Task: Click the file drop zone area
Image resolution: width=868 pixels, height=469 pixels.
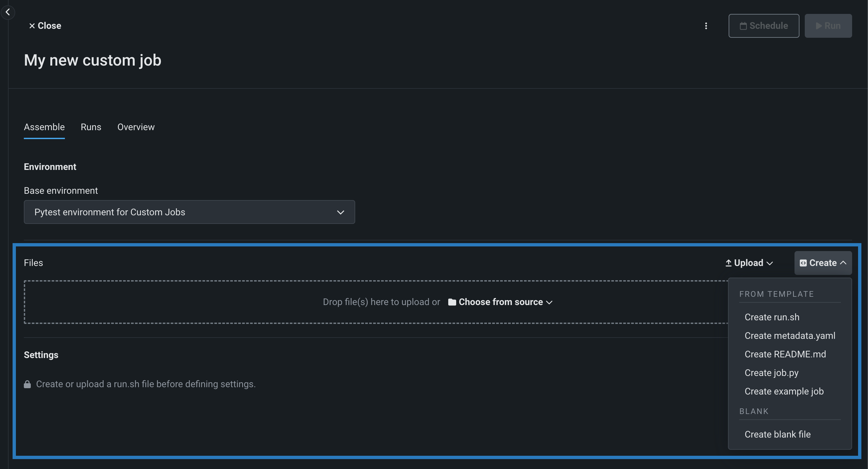Action: click(x=202, y=302)
